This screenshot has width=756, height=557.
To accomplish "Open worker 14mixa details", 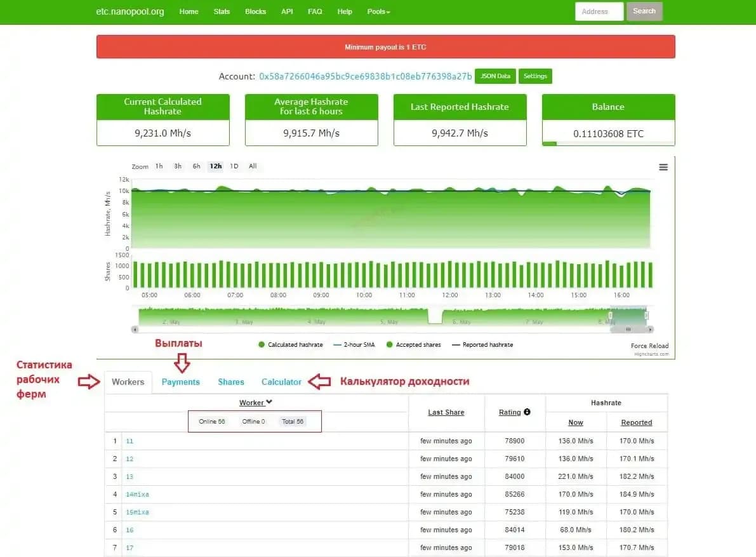I will 137,494.
